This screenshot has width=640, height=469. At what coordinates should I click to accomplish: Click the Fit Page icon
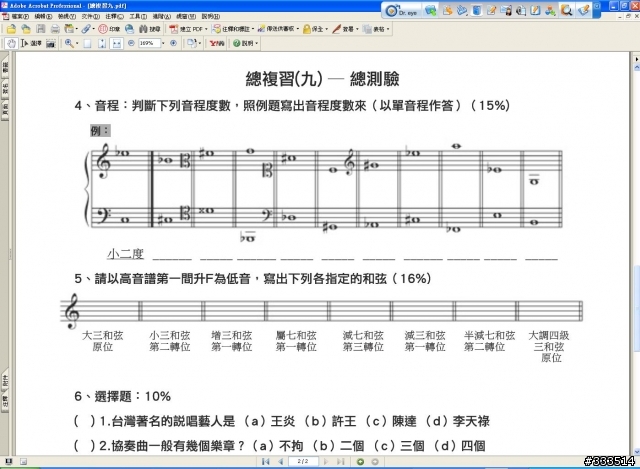click(x=102, y=43)
